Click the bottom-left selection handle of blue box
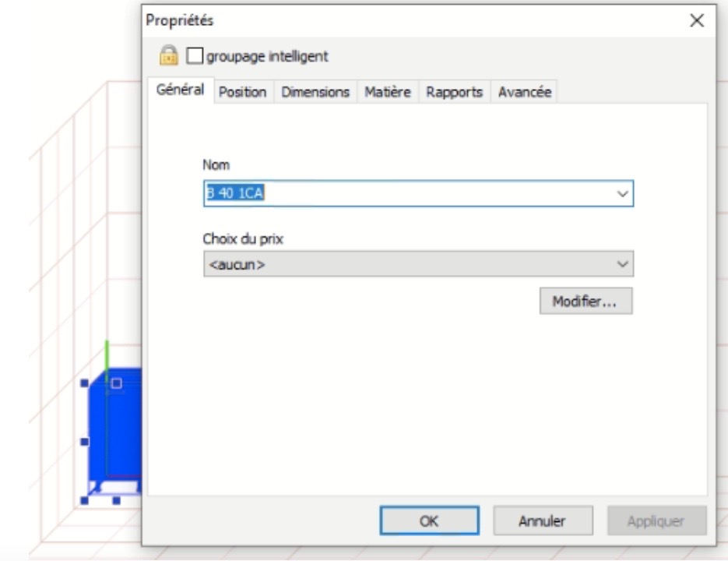The image size is (728, 561). [84, 500]
